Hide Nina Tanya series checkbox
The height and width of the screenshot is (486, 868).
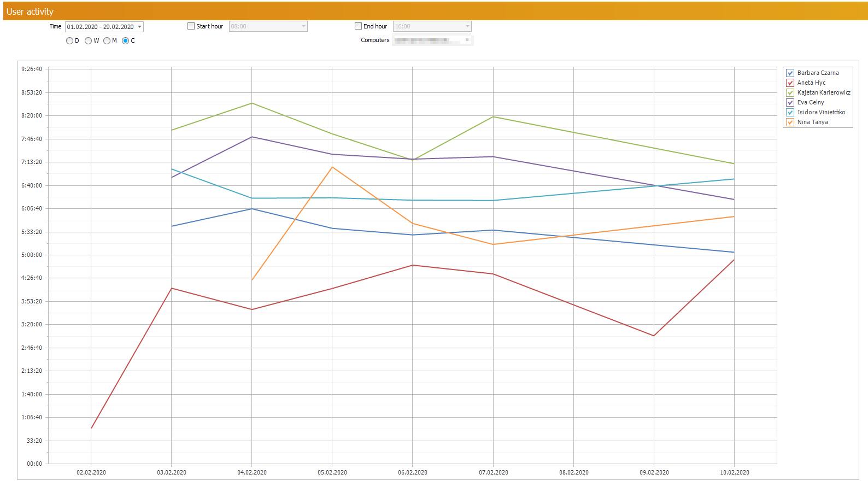tap(790, 122)
